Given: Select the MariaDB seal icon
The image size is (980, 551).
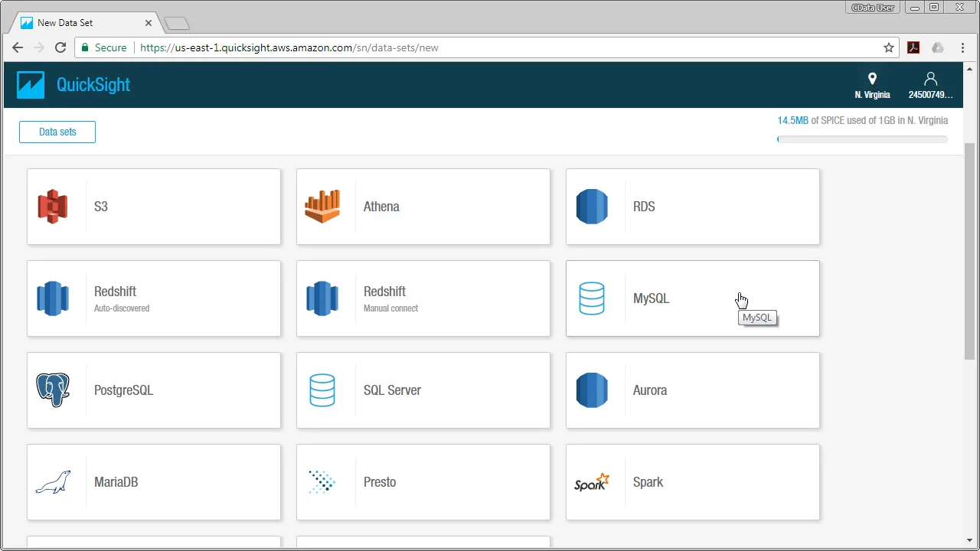Looking at the screenshot, I should click(x=52, y=482).
